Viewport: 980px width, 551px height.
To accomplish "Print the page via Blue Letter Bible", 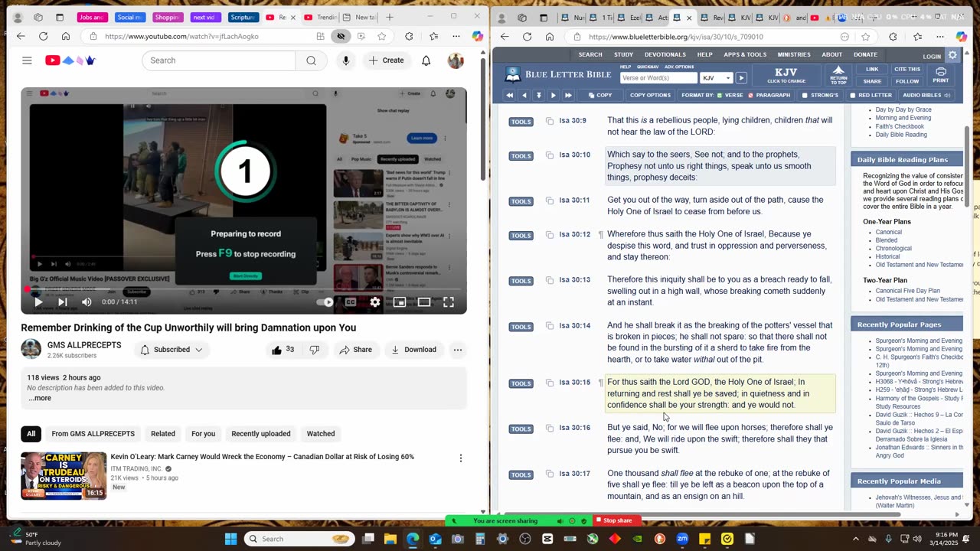I will pyautogui.click(x=940, y=75).
